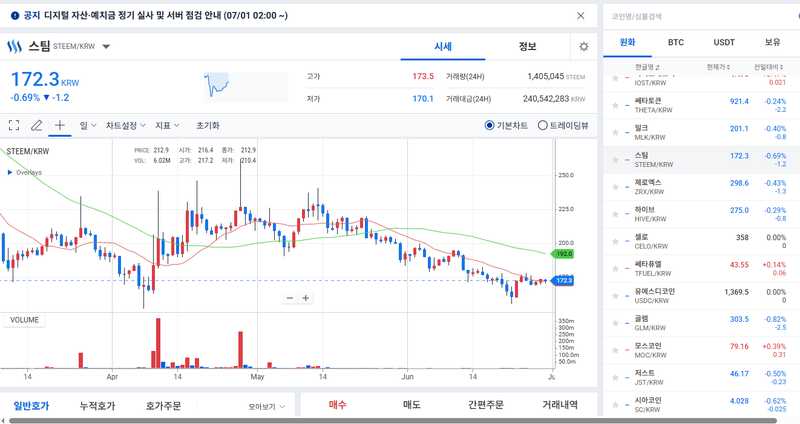
Task: Select 보유 holdings tab
Action: point(772,42)
